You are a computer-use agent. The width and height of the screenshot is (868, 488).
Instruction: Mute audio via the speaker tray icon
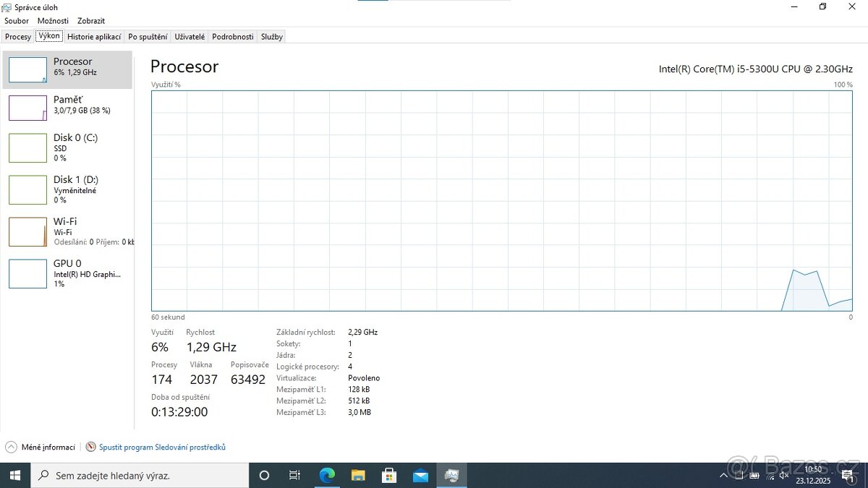pyautogui.click(x=783, y=475)
